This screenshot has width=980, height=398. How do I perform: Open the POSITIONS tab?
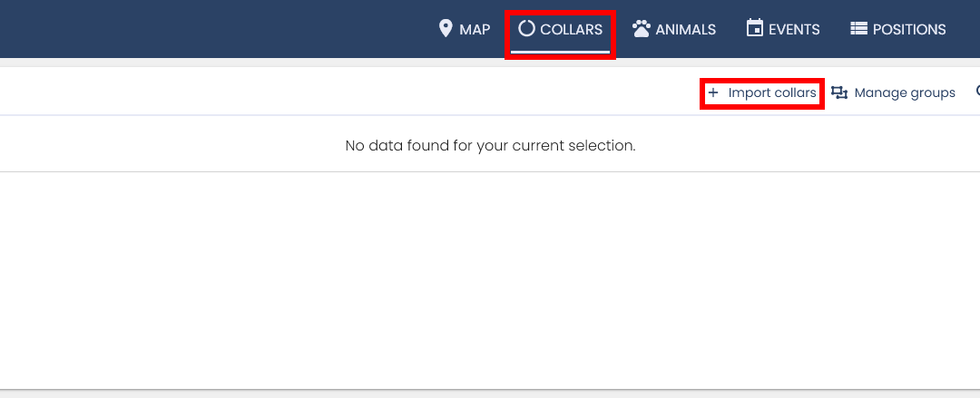pyautogui.click(x=909, y=30)
